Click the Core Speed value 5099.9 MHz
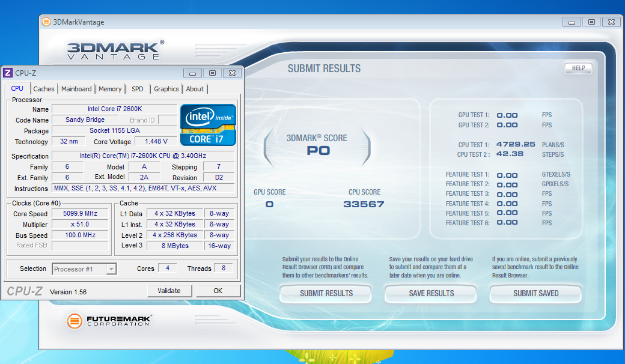Viewport: 625px width, 364px height. 80,213
